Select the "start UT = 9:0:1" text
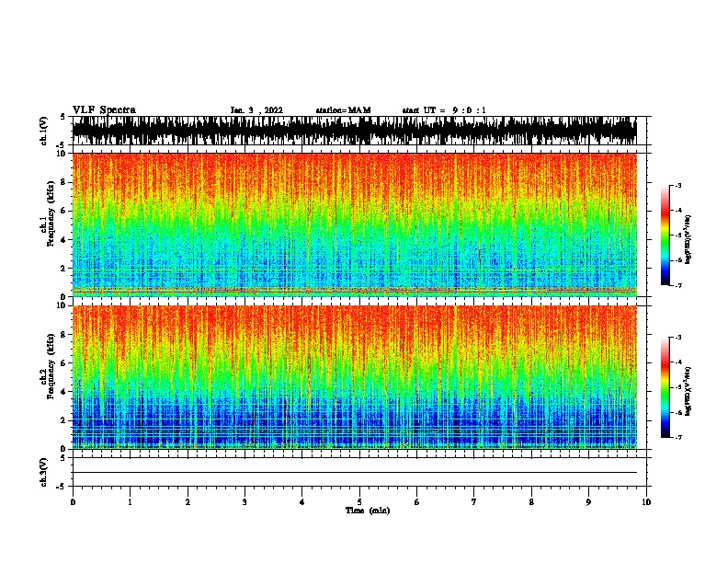Screen dimensions: 728x563 tap(444, 110)
